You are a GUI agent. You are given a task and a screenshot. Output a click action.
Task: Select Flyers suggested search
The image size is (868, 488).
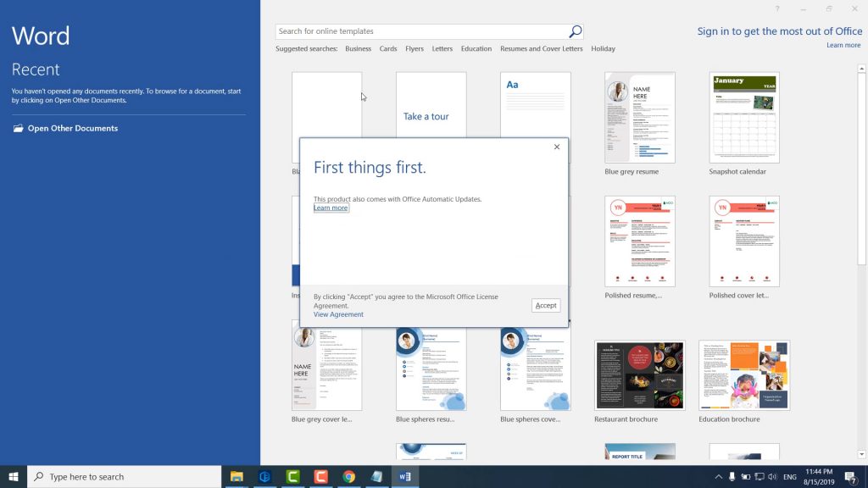point(414,48)
